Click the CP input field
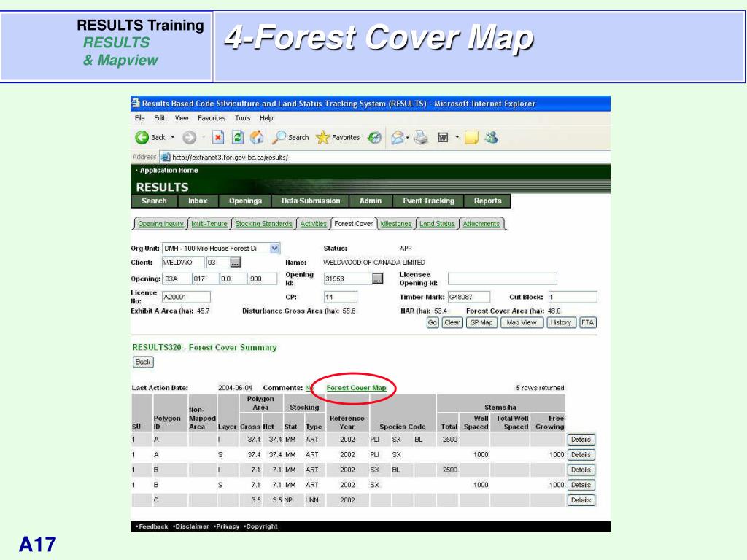Viewport: 747px width, 560px height. [x=340, y=297]
